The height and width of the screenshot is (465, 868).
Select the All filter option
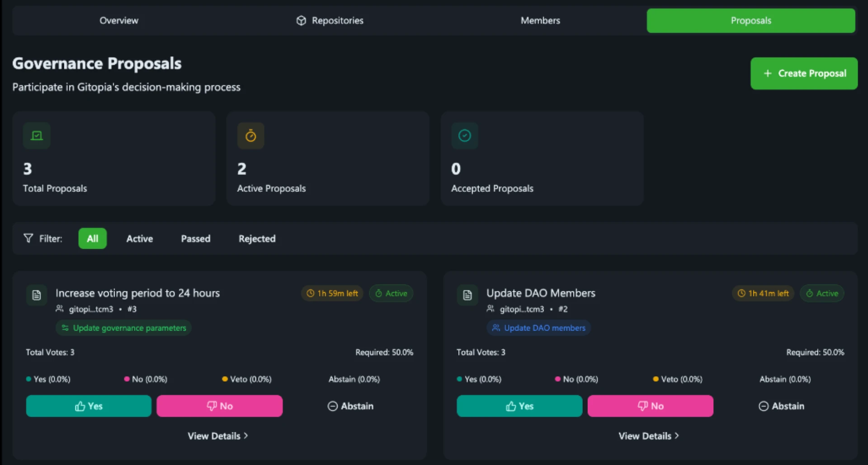tap(92, 239)
